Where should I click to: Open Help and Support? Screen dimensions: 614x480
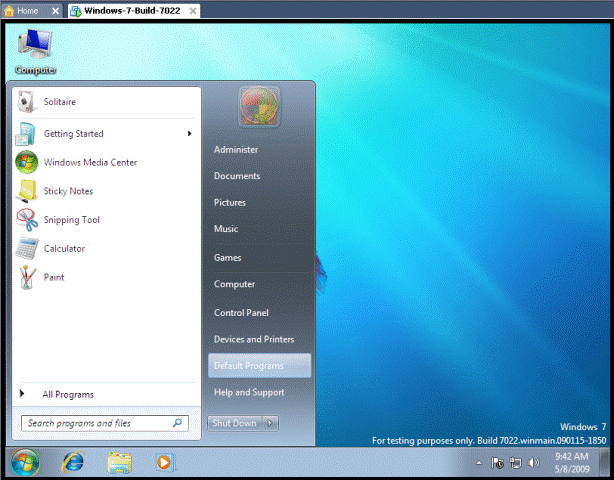tap(249, 392)
